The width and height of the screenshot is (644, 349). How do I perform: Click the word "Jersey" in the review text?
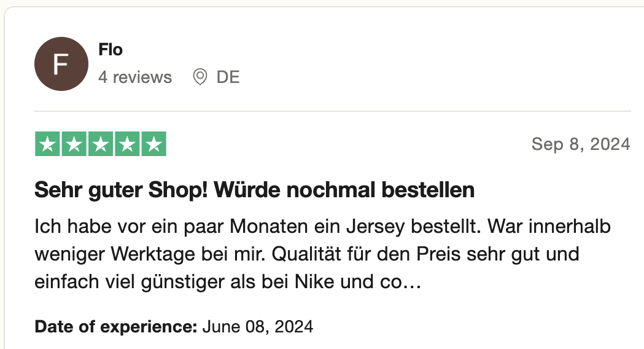375,227
